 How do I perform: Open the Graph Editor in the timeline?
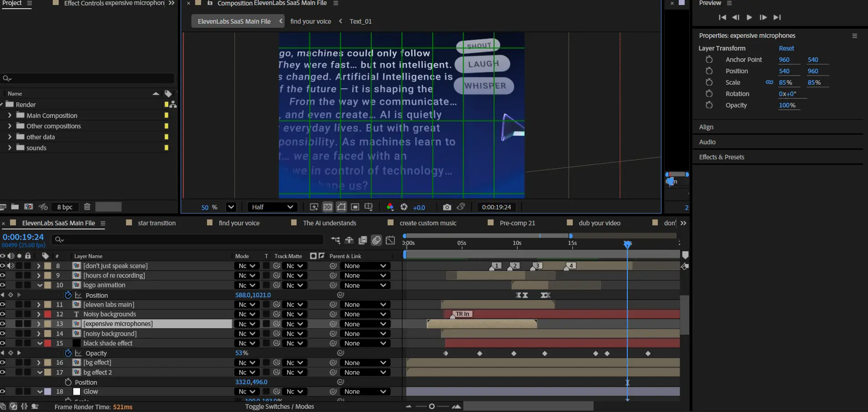click(x=390, y=240)
